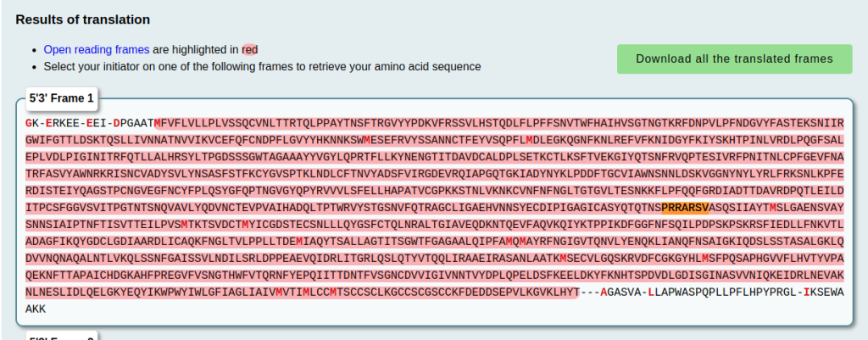Select the 5'3' Frame 1 label
Viewport: 868px width, 340px height.
[61, 98]
